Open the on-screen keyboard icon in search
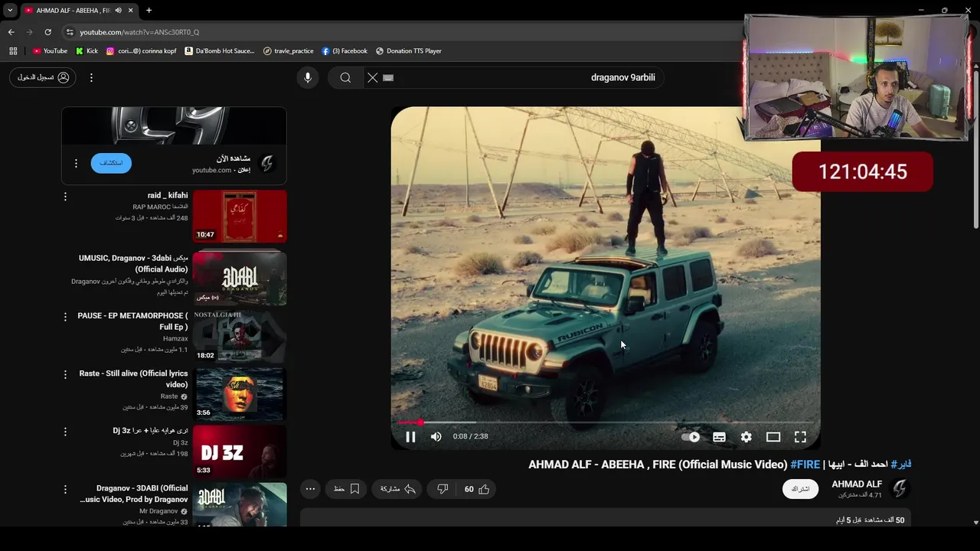This screenshot has height=551, width=980. tap(388, 77)
